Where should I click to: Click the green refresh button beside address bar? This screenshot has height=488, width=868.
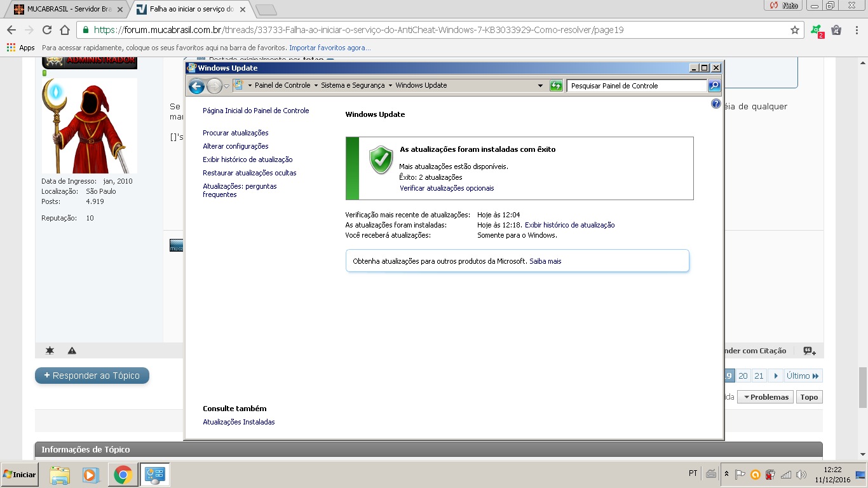click(556, 86)
